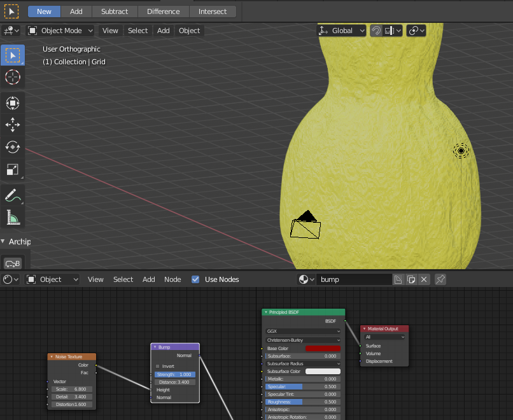Click the bump material name field
Image resolution: width=513 pixels, height=420 pixels.
tap(354, 279)
